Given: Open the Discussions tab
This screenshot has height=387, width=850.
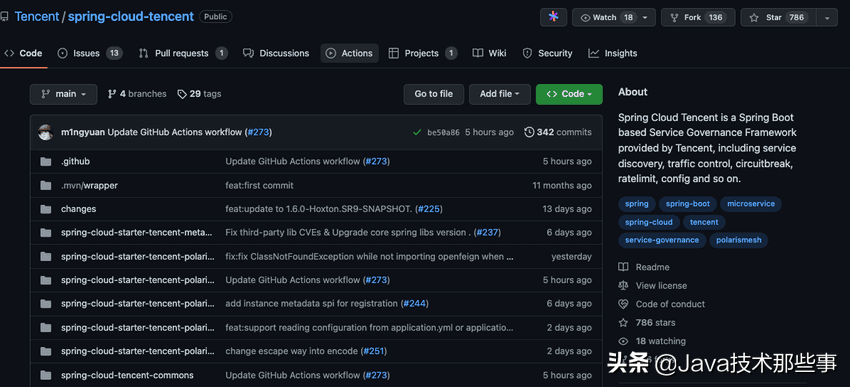Looking at the screenshot, I should pos(276,53).
